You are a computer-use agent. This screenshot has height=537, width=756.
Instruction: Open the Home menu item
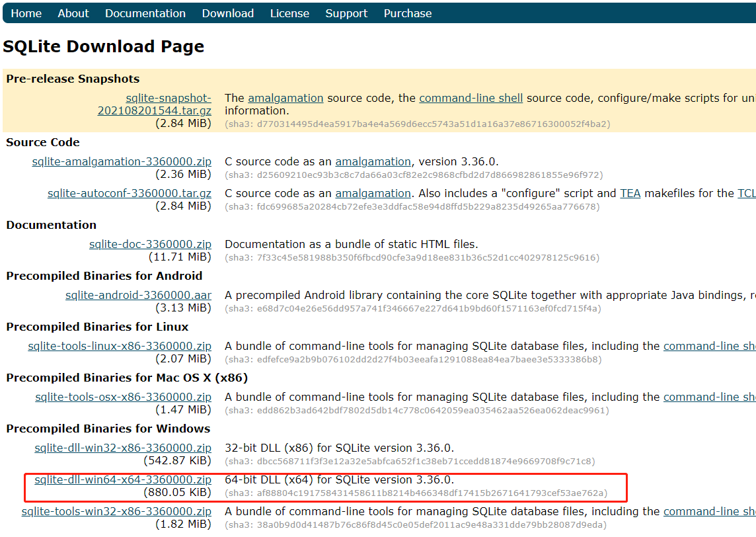(26, 13)
